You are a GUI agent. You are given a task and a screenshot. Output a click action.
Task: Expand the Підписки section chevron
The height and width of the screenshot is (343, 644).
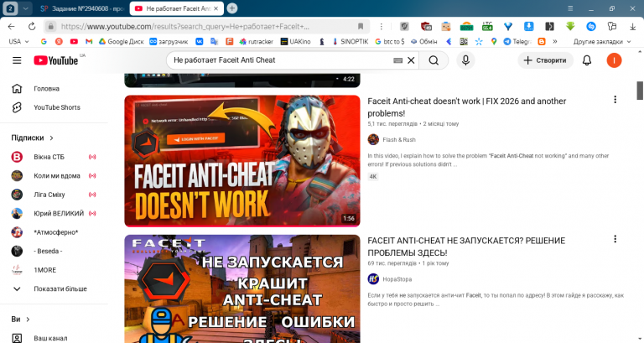click(x=51, y=138)
